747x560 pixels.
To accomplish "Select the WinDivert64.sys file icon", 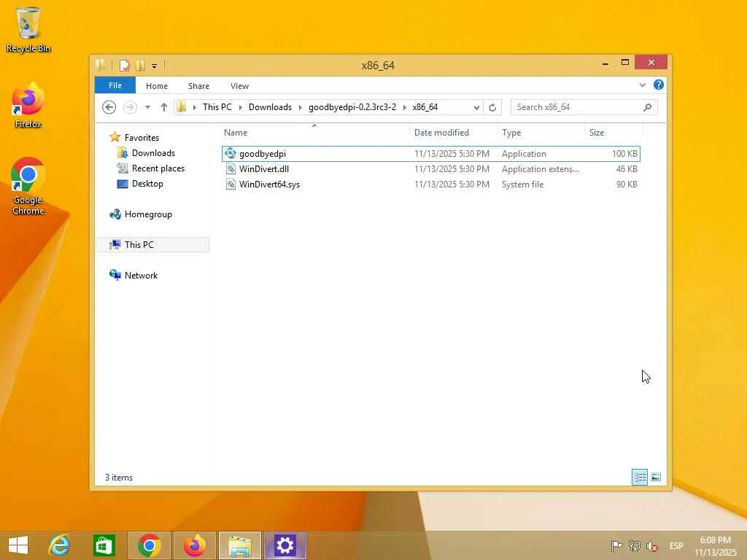I will (x=231, y=184).
